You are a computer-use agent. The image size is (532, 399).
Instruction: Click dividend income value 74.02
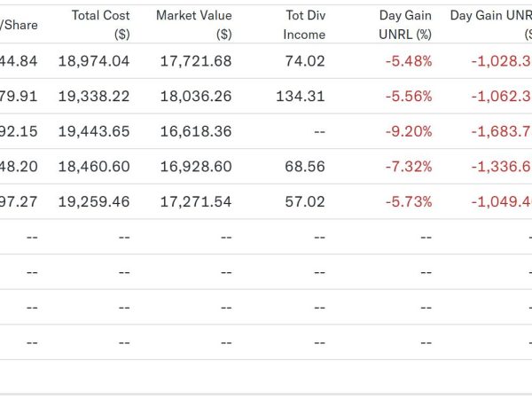[305, 61]
